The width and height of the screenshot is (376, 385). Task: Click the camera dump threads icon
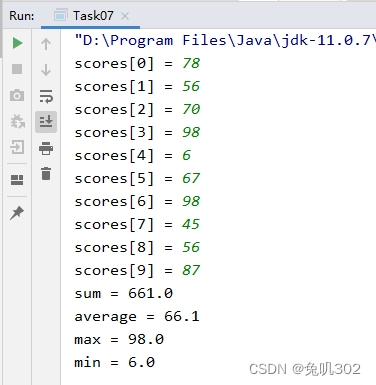(17, 95)
